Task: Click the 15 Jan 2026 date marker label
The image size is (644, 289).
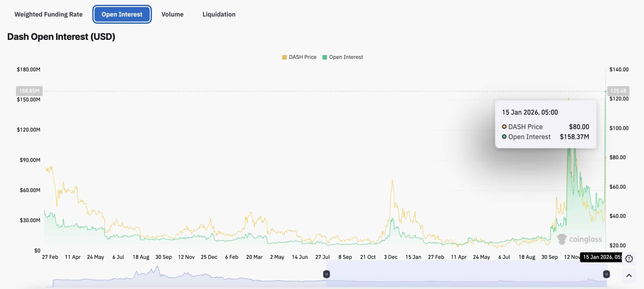Action: coord(601,257)
